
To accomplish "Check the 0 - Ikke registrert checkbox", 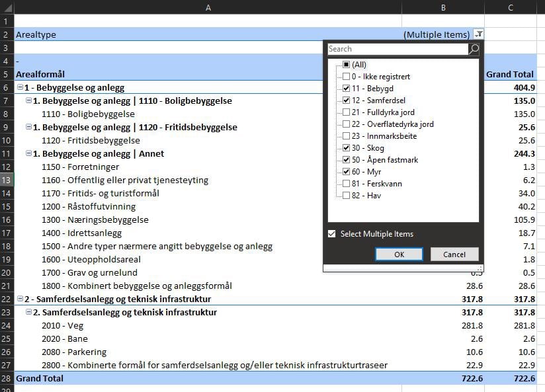I will click(347, 77).
